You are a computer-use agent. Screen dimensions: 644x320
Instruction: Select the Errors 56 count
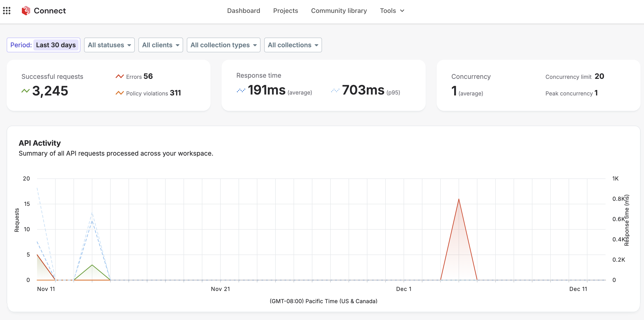pos(148,76)
